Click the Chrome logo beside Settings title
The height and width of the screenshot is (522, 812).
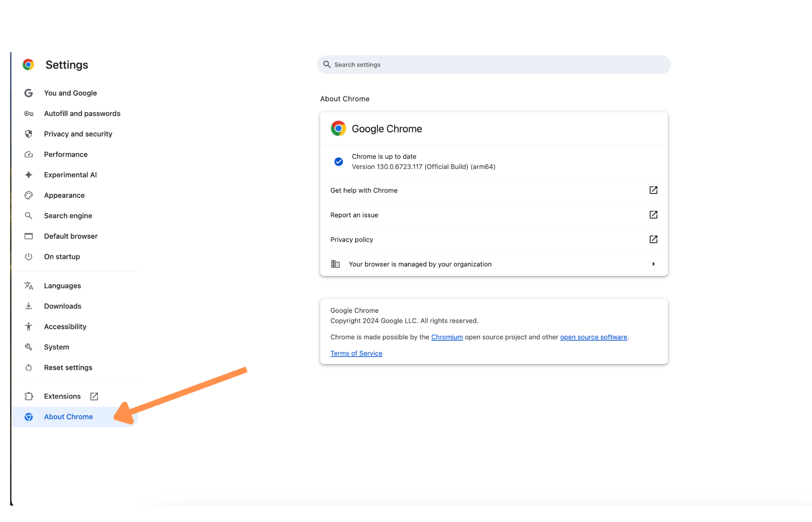[x=28, y=65]
